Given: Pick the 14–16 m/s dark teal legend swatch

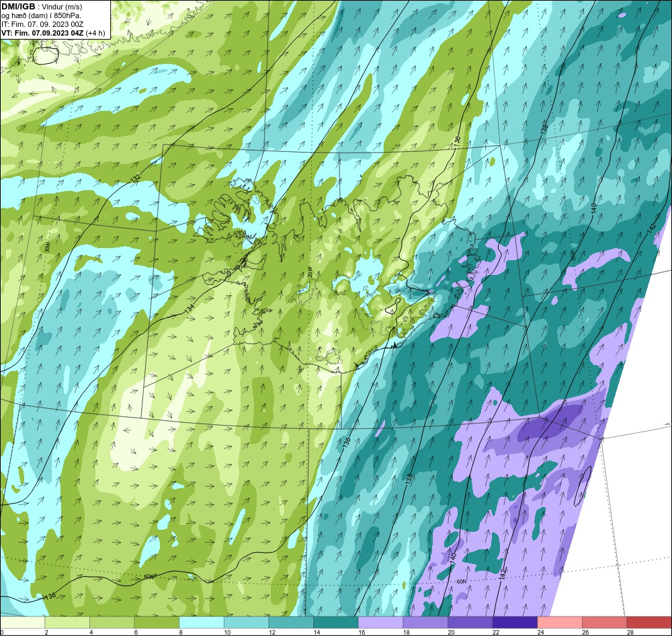Looking at the screenshot, I should pyautogui.click(x=336, y=622).
